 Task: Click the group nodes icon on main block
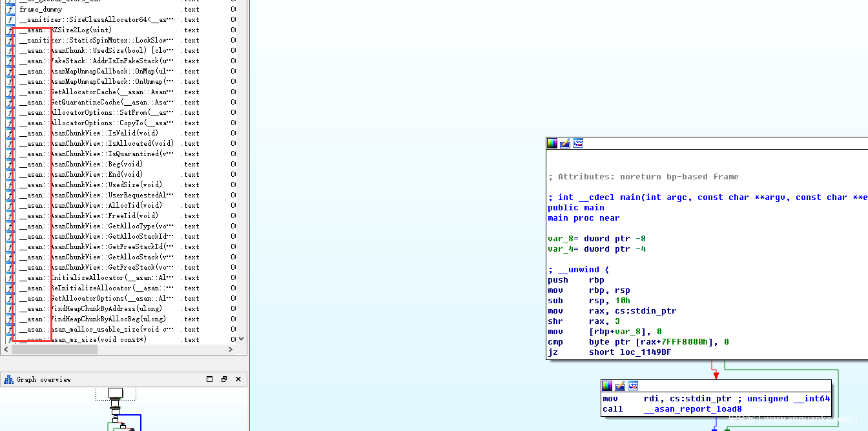[578, 143]
